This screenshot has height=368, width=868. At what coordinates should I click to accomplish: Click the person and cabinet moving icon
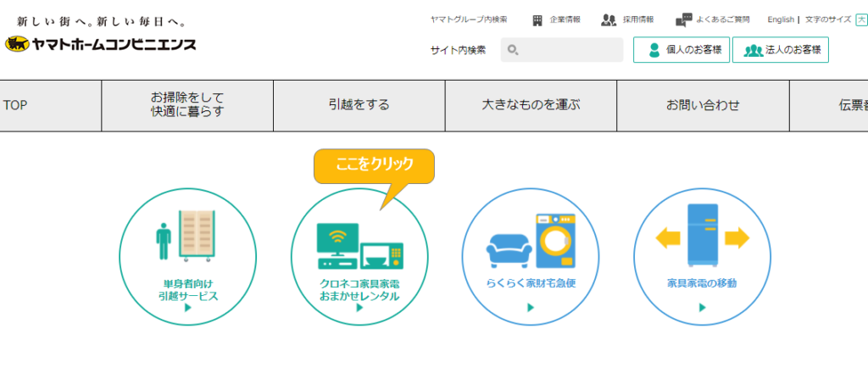(x=186, y=236)
